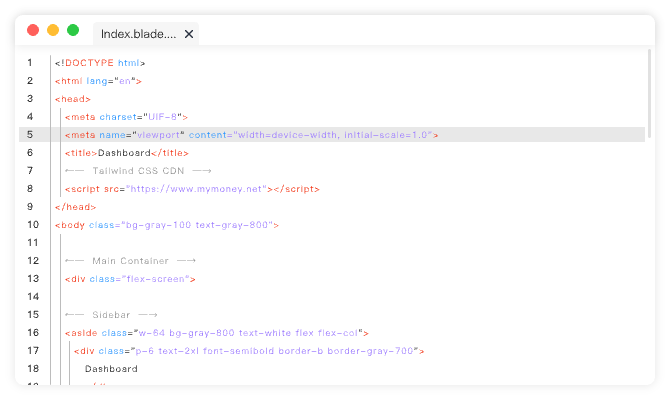Image resolution: width=670 pixels, height=400 pixels.
Task: Click line number 13 in gutter
Action: tap(33, 279)
